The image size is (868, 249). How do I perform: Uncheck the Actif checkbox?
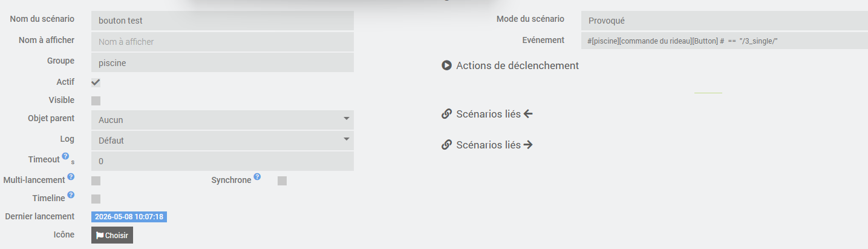click(x=96, y=82)
